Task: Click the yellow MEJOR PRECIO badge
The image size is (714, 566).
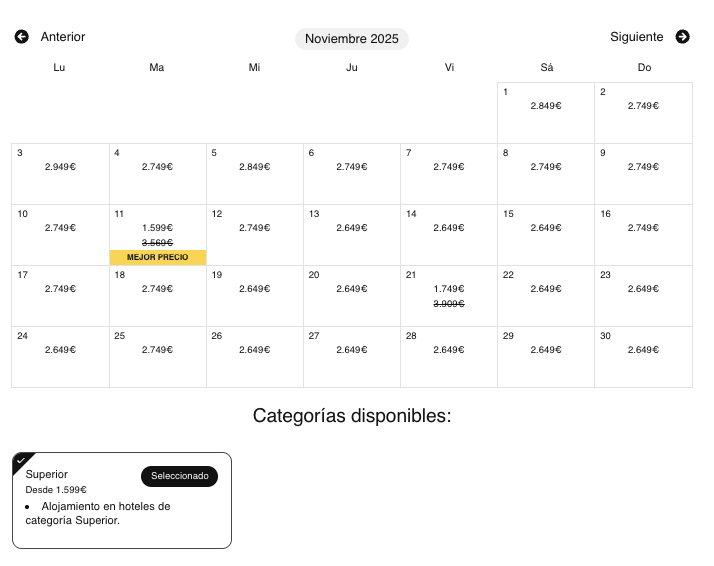Action: [158, 257]
